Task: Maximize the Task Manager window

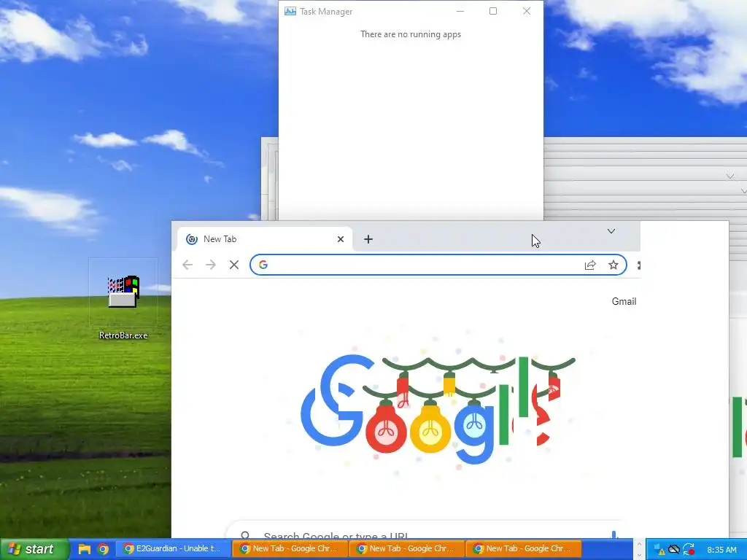Action: pyautogui.click(x=493, y=11)
